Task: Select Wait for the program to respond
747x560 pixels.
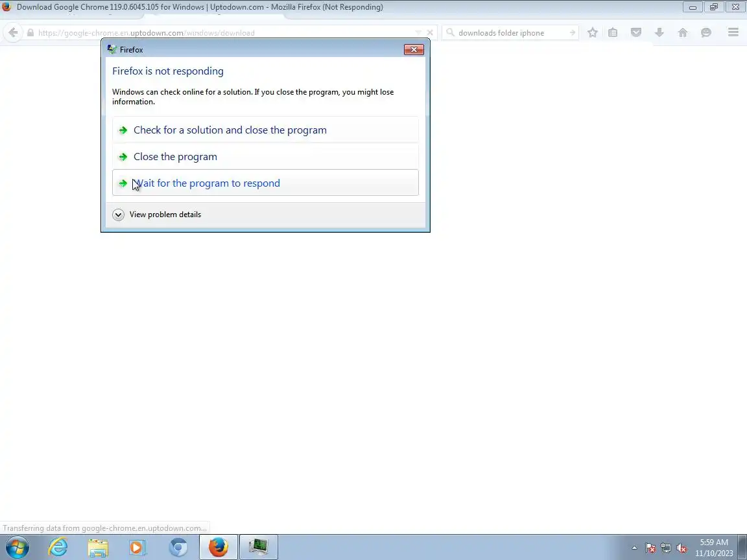Action: click(x=265, y=183)
